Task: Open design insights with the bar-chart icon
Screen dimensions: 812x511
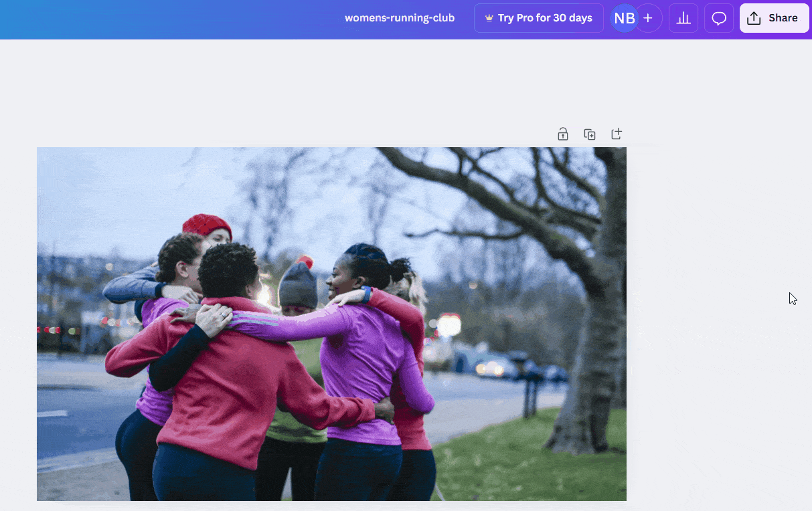Action: coord(683,18)
